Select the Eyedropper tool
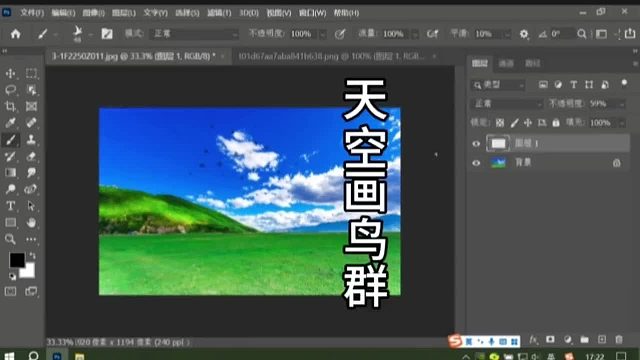The width and height of the screenshot is (640, 360). [x=10, y=123]
